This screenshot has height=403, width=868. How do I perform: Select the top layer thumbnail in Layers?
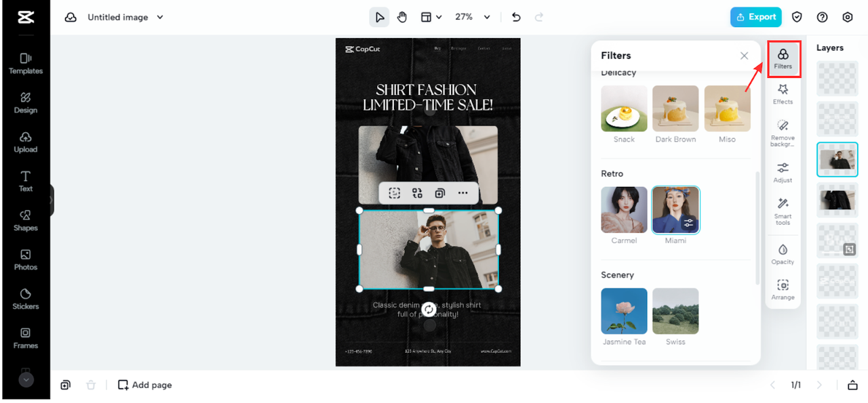[837, 78]
